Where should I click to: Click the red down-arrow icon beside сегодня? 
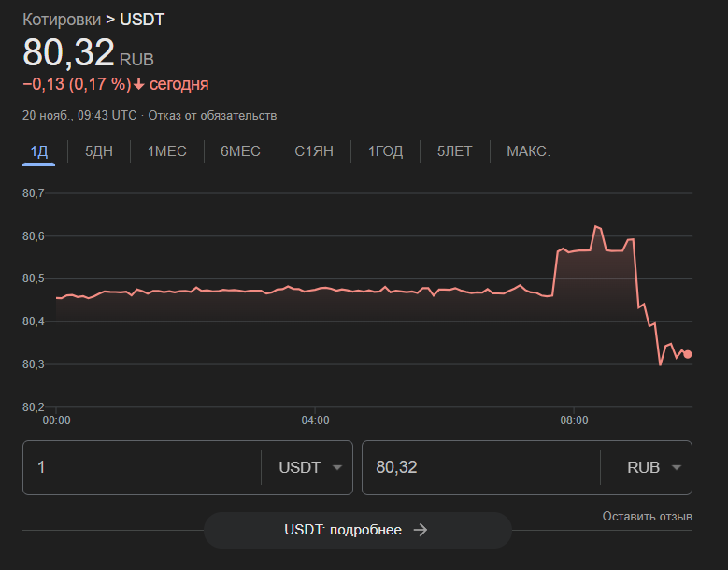[139, 85]
